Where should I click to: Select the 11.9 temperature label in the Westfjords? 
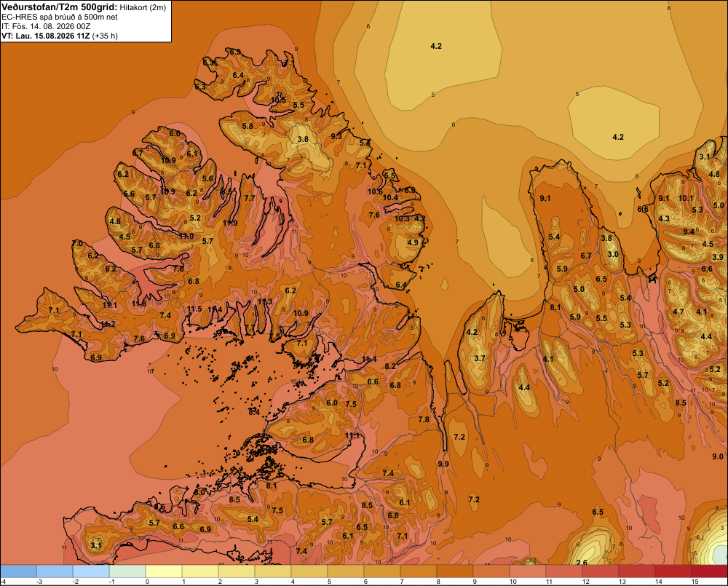click(230, 223)
